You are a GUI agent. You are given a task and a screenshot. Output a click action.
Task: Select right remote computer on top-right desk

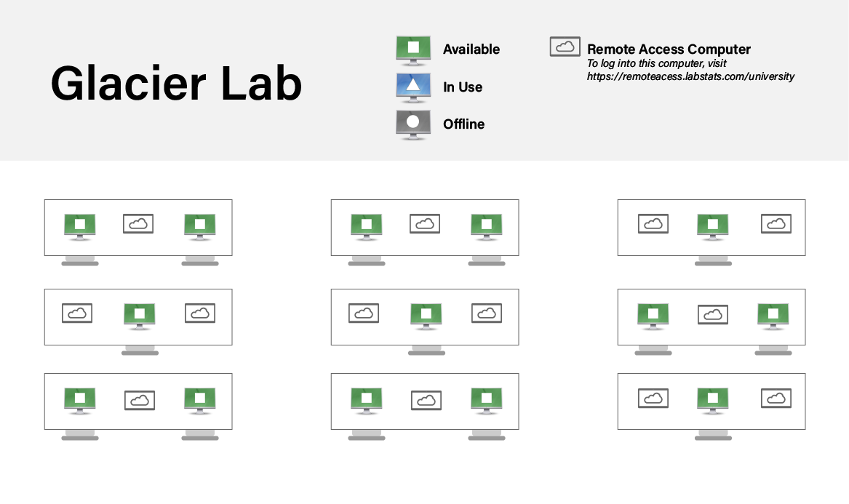[776, 223]
